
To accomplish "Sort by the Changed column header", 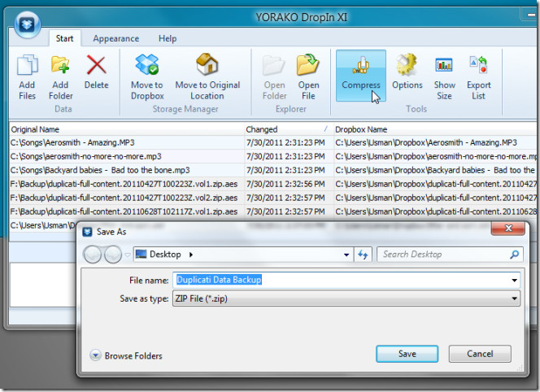I will tap(288, 129).
